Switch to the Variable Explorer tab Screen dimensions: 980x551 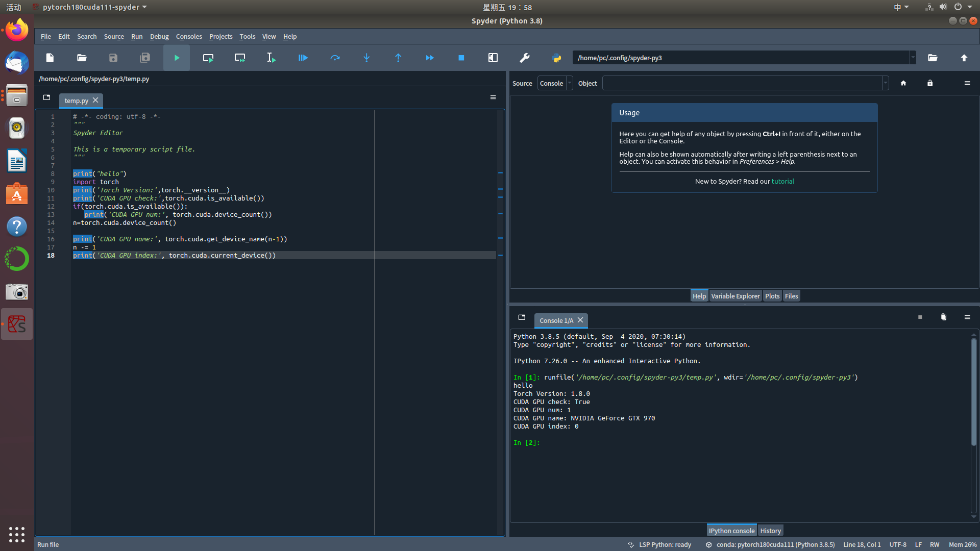[x=735, y=295]
